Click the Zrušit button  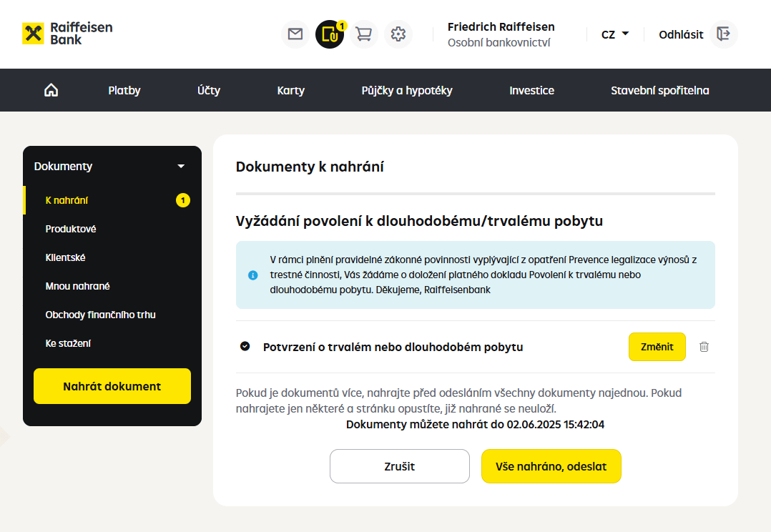[x=400, y=466]
